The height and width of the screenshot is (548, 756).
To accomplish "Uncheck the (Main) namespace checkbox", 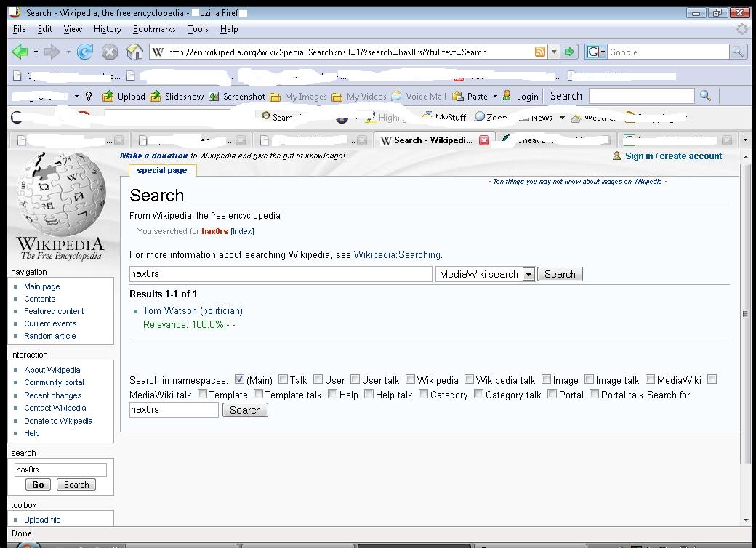I will point(239,379).
